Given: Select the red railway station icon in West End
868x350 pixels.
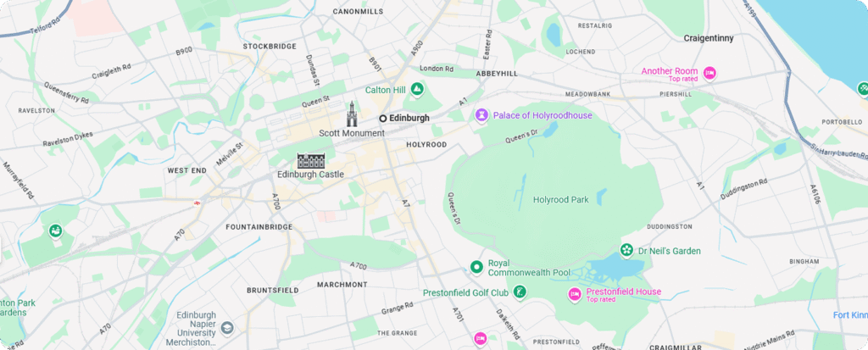Looking at the screenshot, I should [x=197, y=203].
